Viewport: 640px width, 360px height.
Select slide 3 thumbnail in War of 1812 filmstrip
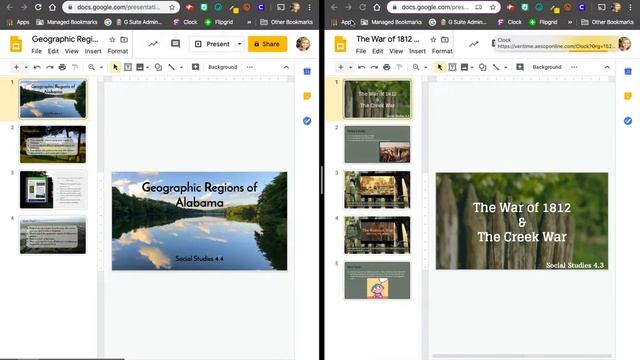coord(377,190)
